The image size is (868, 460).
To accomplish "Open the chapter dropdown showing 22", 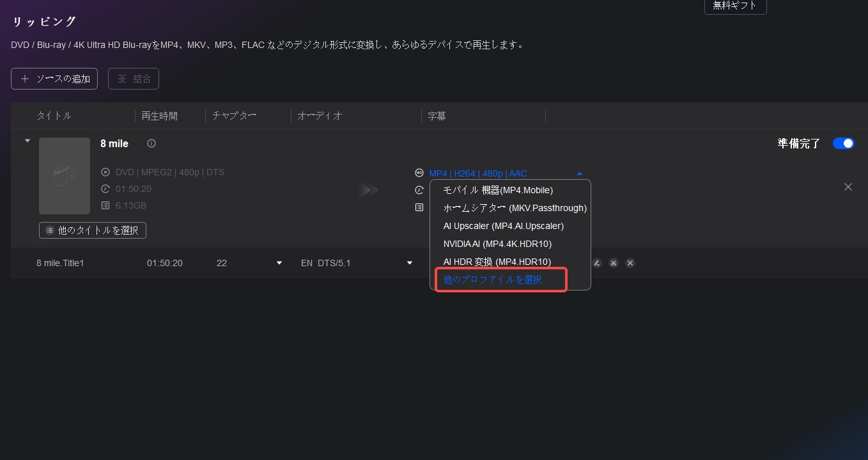I will click(279, 263).
